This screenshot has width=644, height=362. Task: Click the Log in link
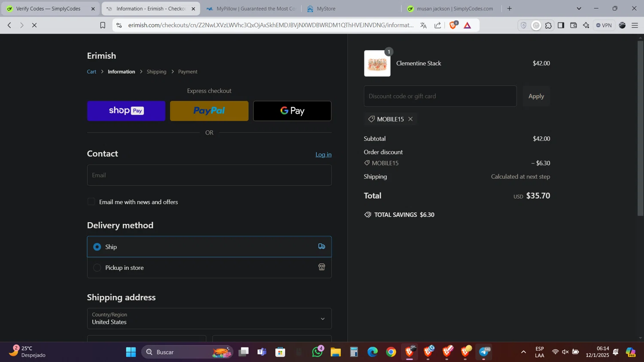(x=323, y=154)
